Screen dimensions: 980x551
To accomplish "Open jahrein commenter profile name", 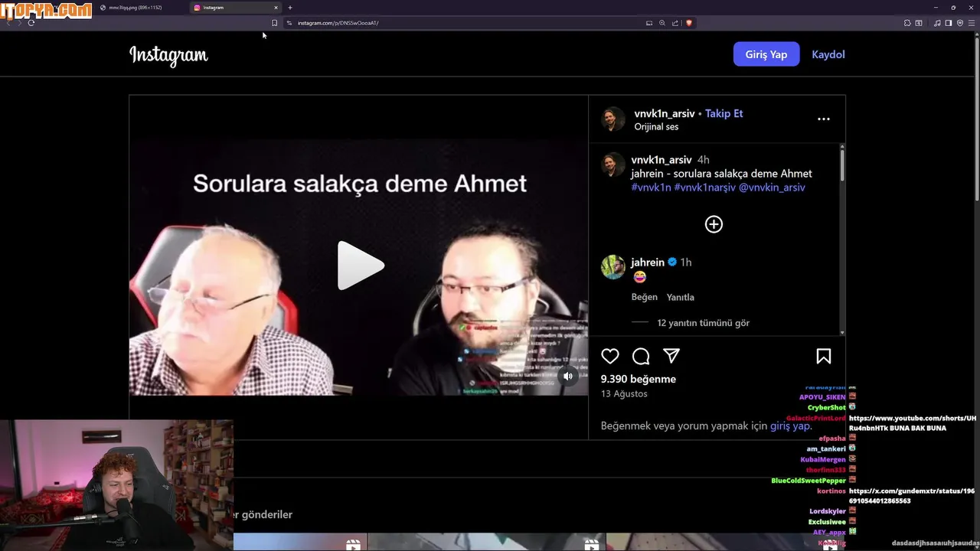I will tap(648, 262).
